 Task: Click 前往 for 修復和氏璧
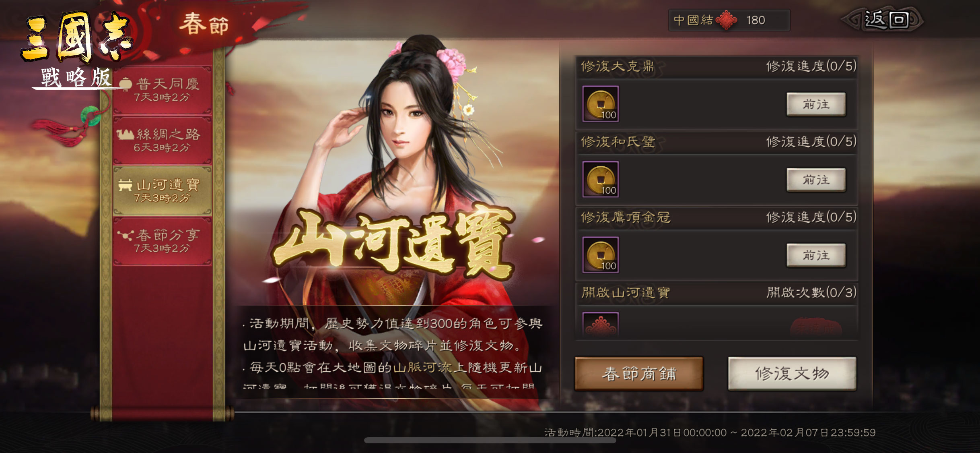[816, 180]
